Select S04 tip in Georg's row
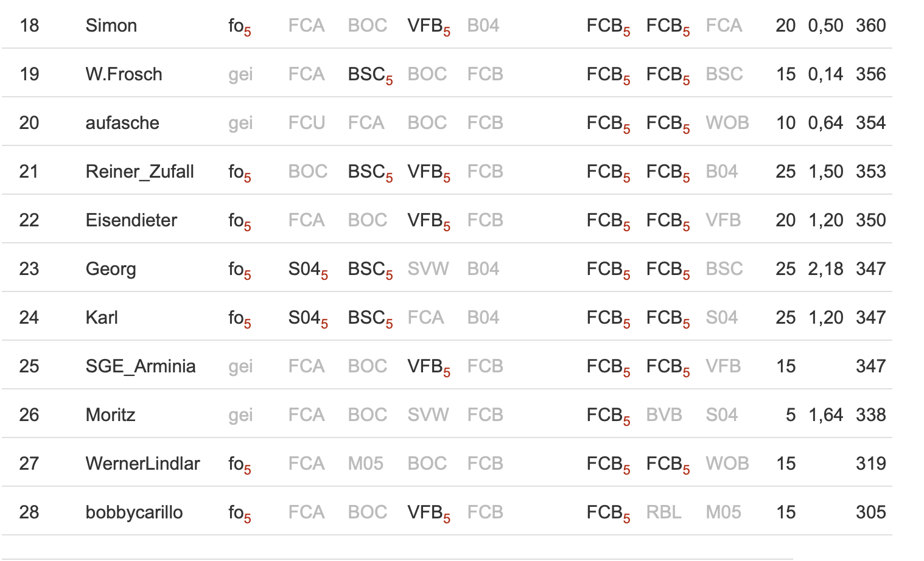Viewport: 924px width, 561px height. coord(308,270)
